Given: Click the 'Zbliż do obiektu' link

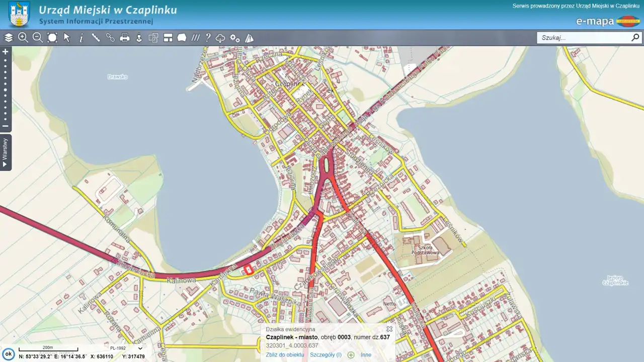Looking at the screenshot, I should (285, 355).
